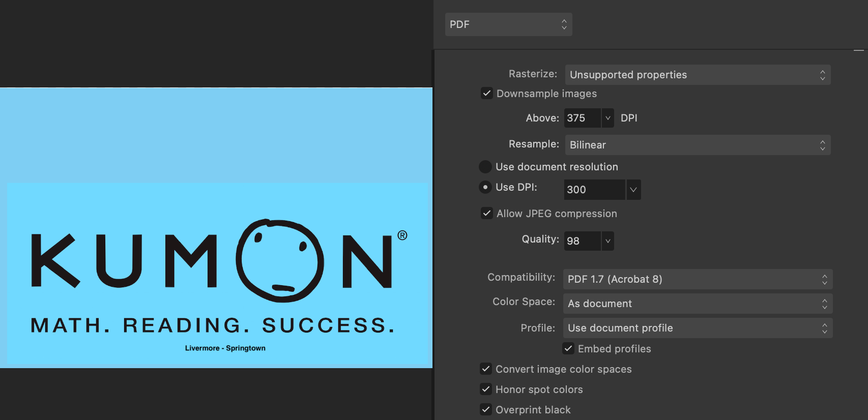Toggle Allow JPEG compression checkbox
Image resolution: width=868 pixels, height=420 pixels.
[x=487, y=214]
